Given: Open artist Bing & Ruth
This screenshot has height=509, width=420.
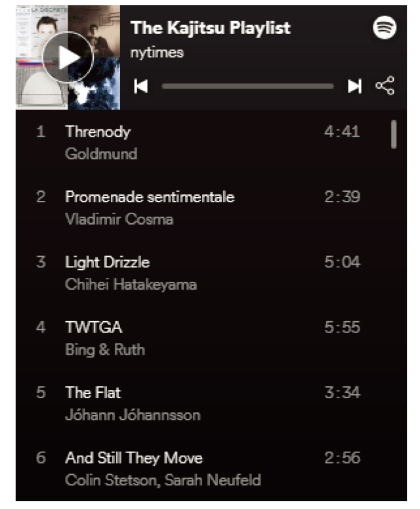Looking at the screenshot, I should (105, 350).
